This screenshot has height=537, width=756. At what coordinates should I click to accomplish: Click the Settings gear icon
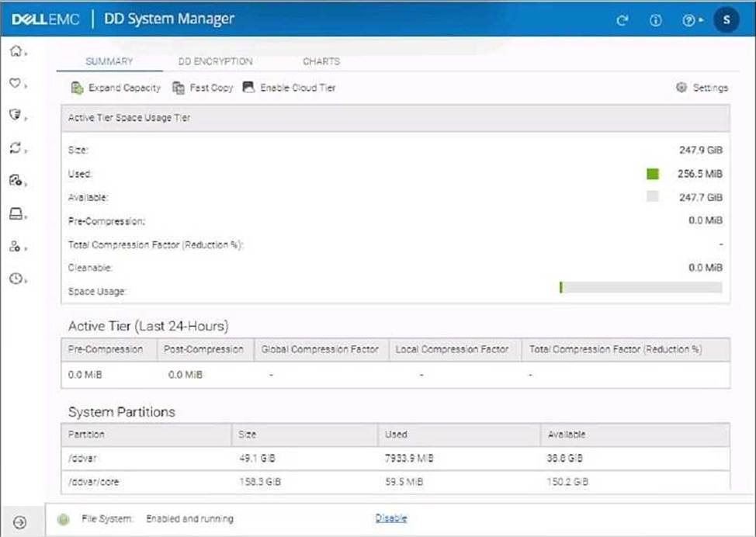pyautogui.click(x=681, y=87)
